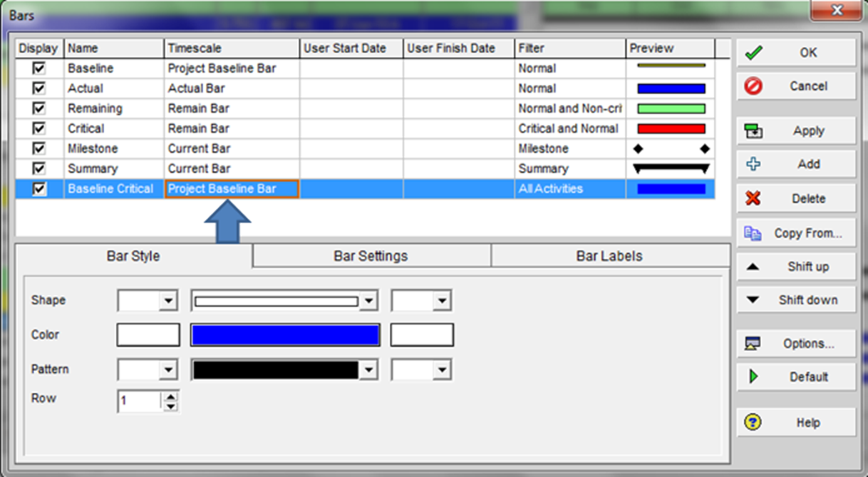Open the left Shape endpoint dropdown
The image size is (868, 477).
[x=168, y=301]
